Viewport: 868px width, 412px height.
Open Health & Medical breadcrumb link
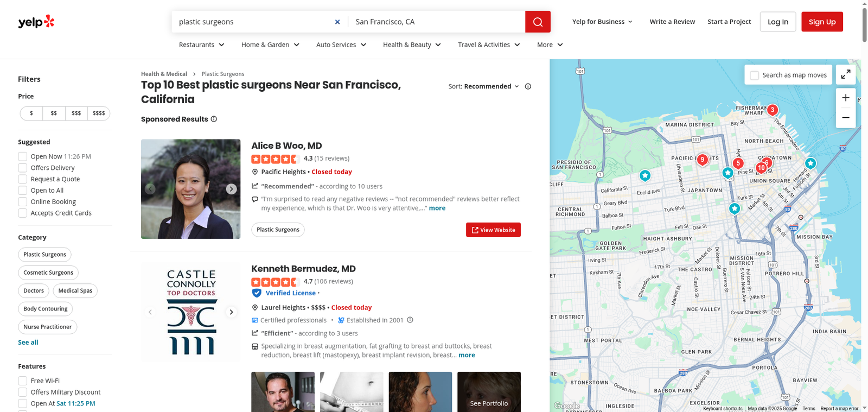164,74
